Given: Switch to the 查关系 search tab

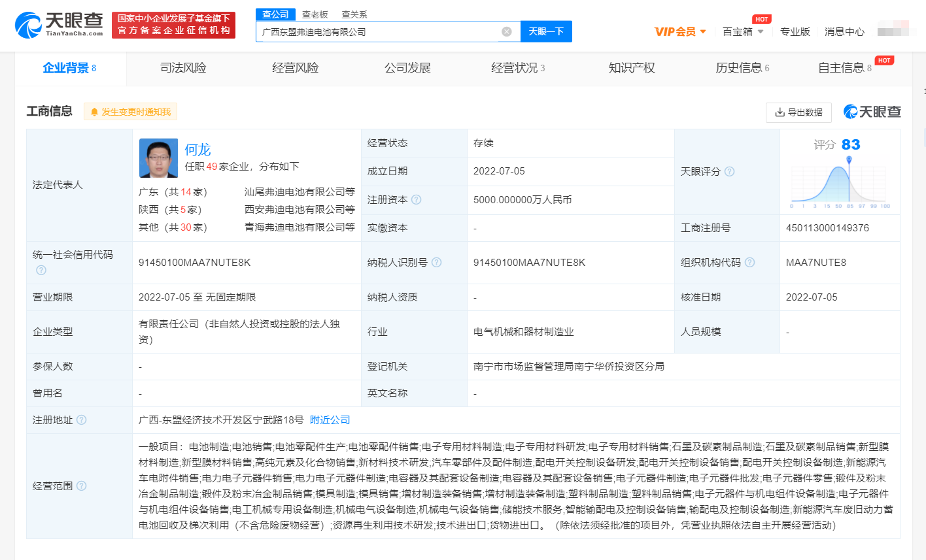Looking at the screenshot, I should [x=354, y=14].
